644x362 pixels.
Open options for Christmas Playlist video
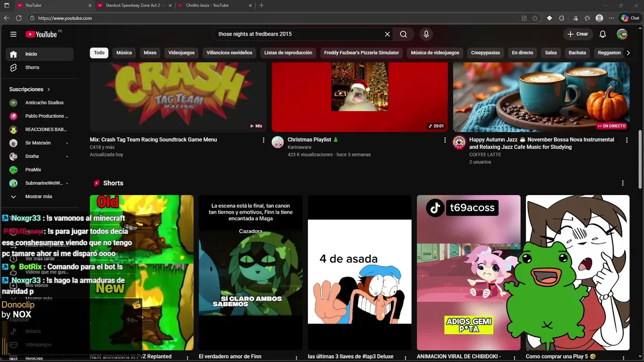[445, 140]
